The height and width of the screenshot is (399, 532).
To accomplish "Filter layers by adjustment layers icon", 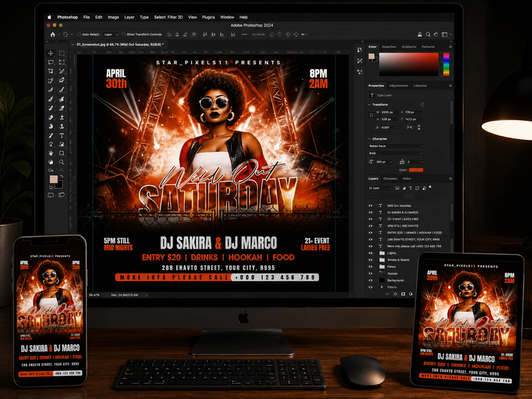I will pos(404,188).
